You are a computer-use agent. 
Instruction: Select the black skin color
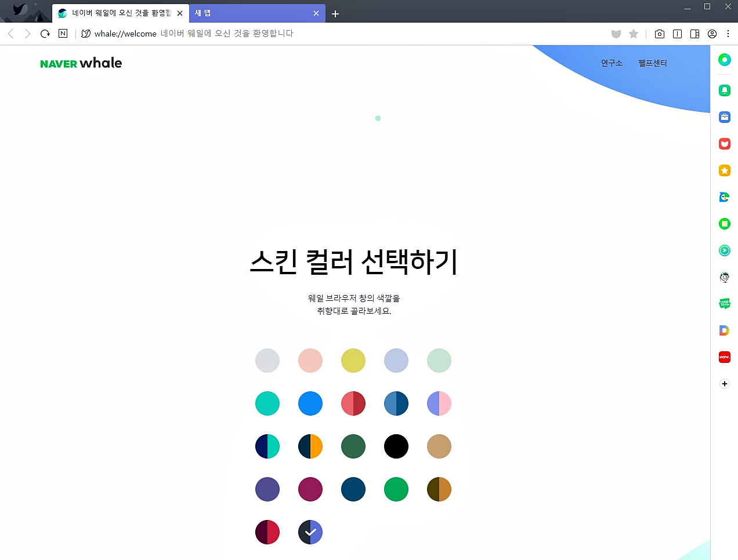(x=396, y=446)
